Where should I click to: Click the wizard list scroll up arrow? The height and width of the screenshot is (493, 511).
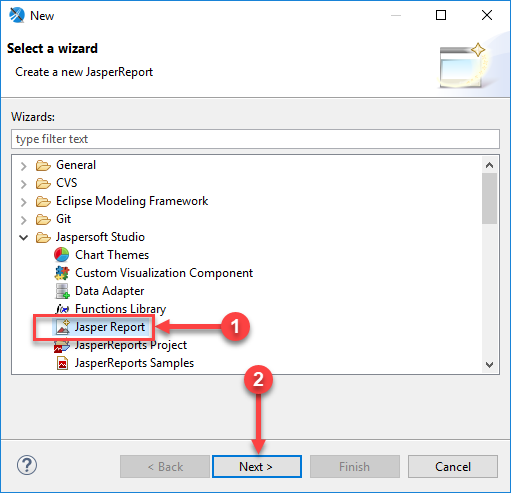[489, 165]
